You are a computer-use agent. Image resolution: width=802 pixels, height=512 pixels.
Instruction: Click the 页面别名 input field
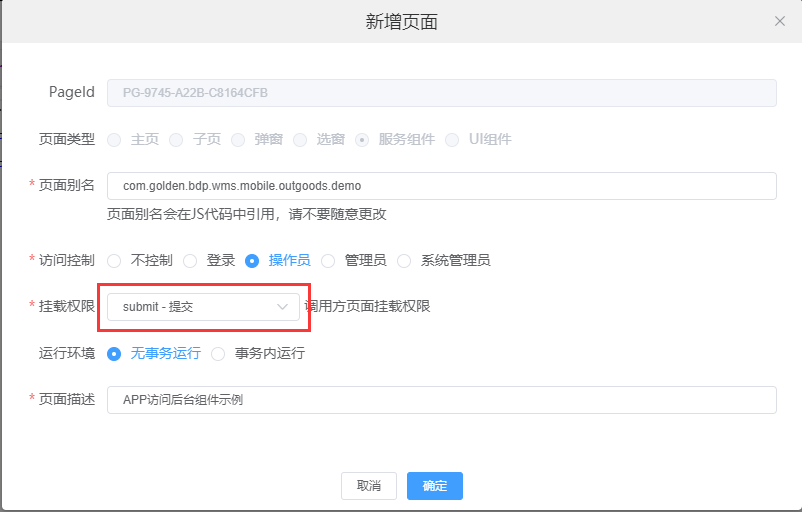click(x=441, y=186)
